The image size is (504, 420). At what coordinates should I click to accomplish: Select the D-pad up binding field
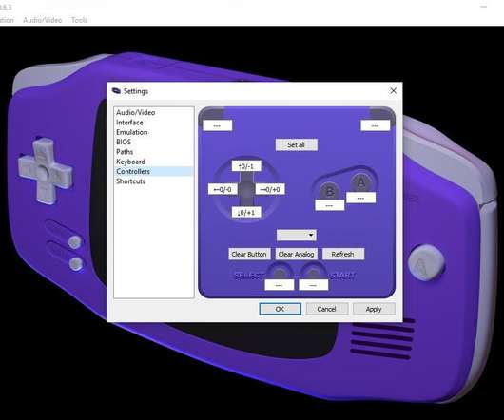click(x=246, y=166)
